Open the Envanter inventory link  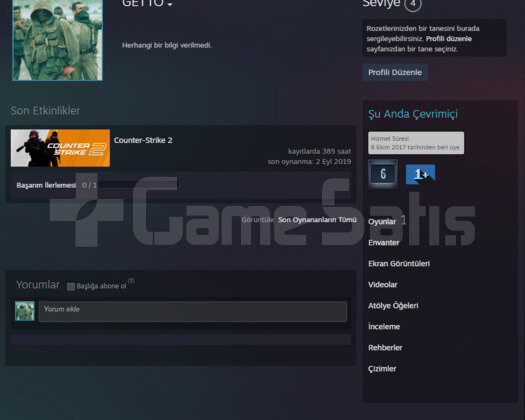[x=384, y=242]
